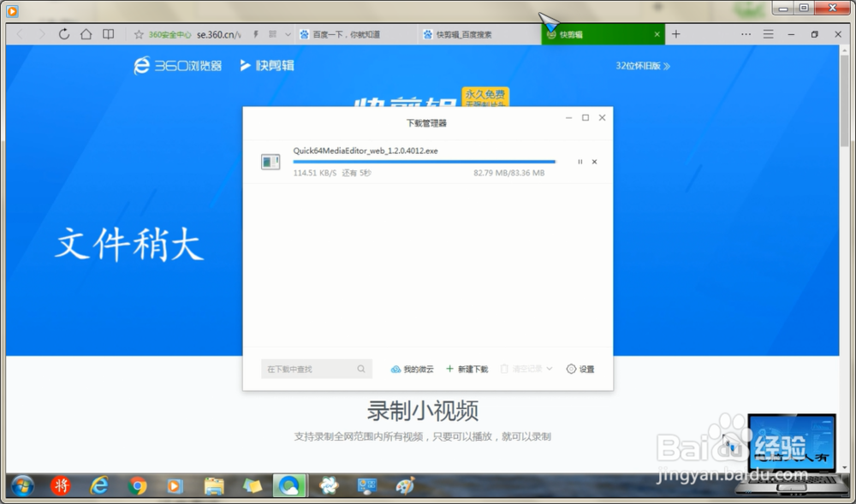Cancel the Quick64MediaEditor download

(x=595, y=162)
